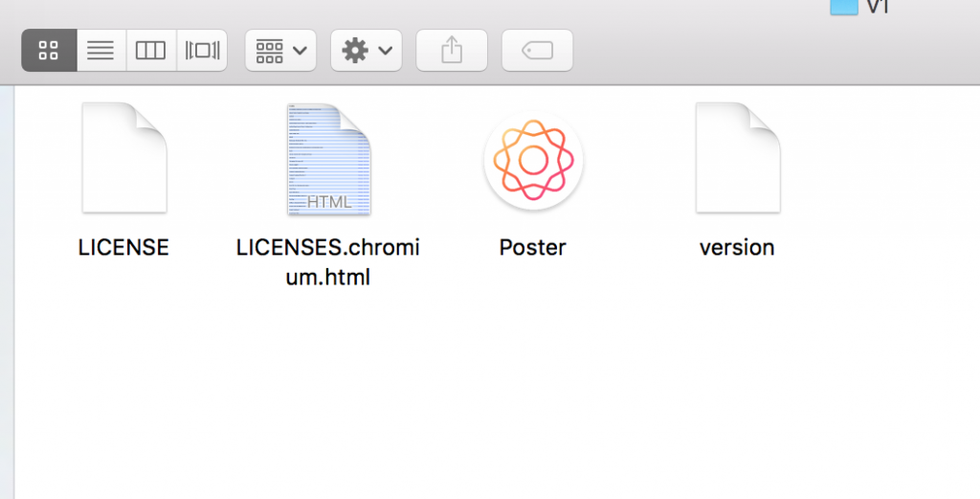Select the LICENSES.chromium.html file icon
980x499 pixels.
329,159
